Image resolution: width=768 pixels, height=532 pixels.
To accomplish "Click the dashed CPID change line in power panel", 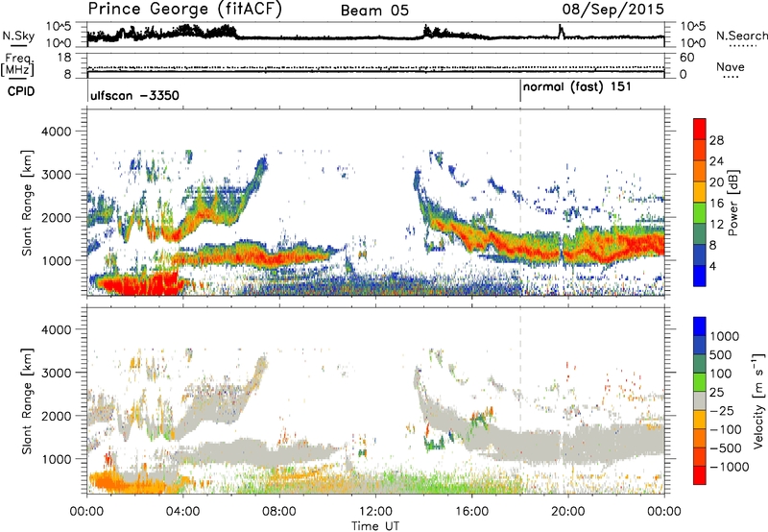I will (x=520, y=203).
